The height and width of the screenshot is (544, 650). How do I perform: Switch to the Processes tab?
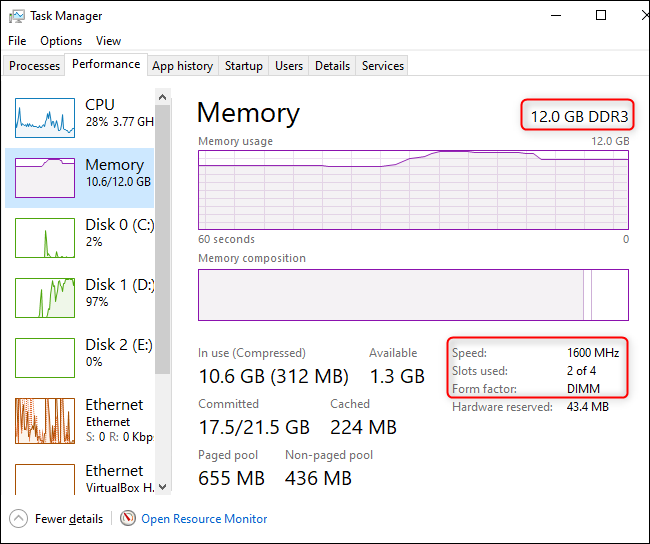(35, 66)
